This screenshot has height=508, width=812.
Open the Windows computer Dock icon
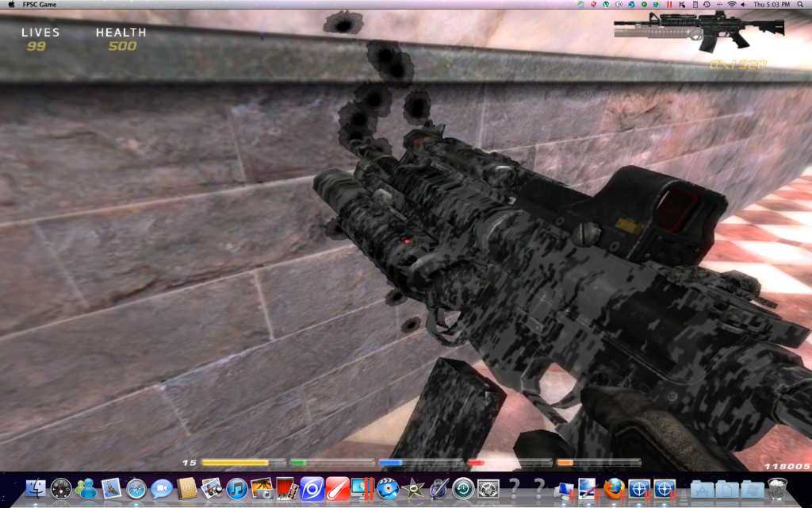click(564, 489)
